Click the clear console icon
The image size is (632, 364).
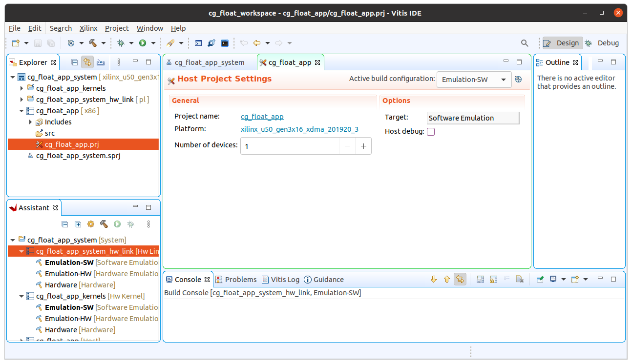click(x=520, y=280)
